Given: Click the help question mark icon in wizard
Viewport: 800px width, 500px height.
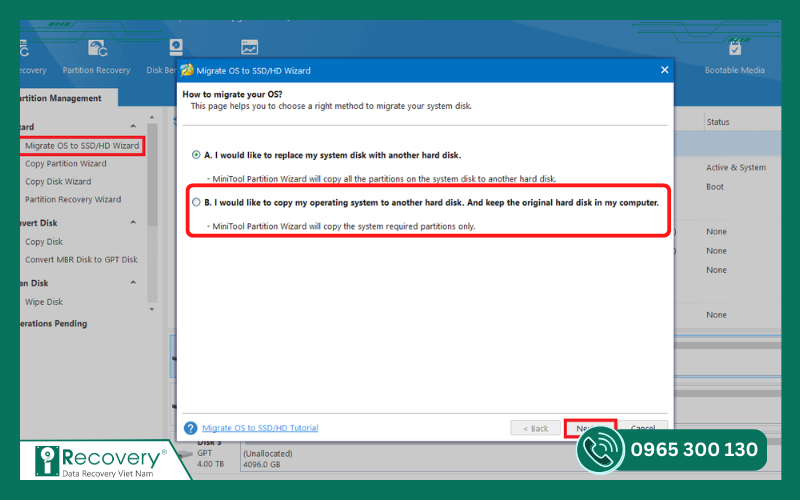Looking at the screenshot, I should coord(190,428).
